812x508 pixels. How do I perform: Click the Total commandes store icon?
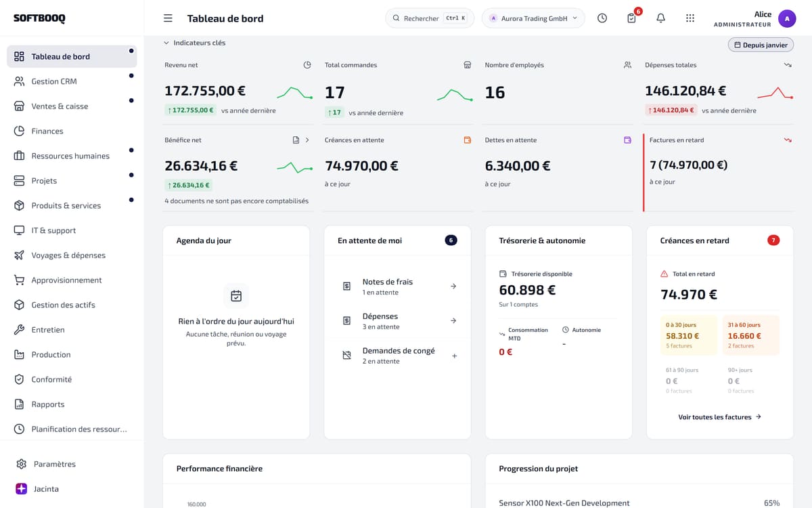tap(468, 65)
